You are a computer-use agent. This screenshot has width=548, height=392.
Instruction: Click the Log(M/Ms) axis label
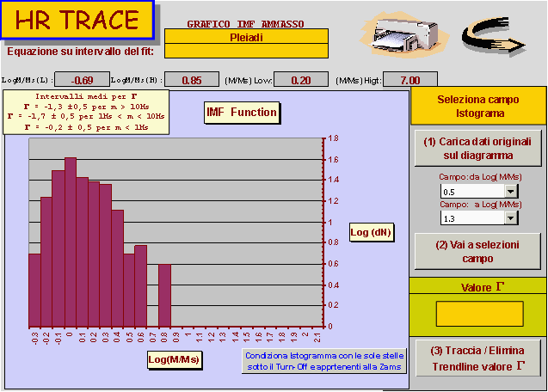click(x=174, y=360)
